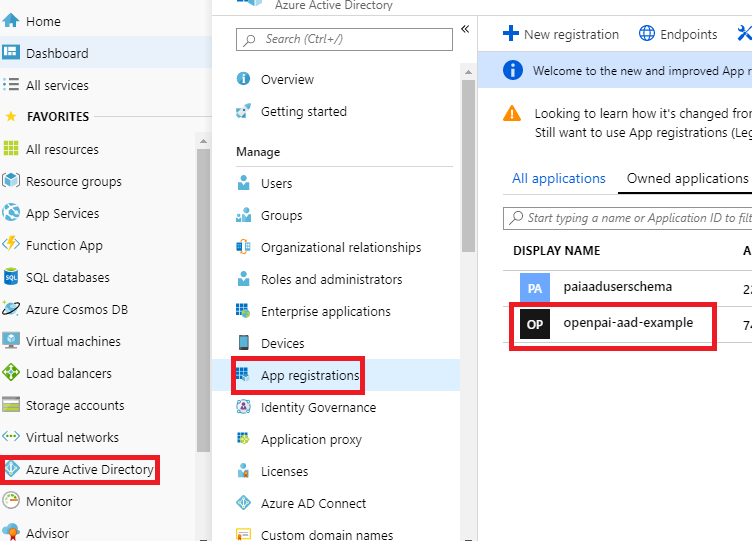Click the application name filter field

coord(627,218)
